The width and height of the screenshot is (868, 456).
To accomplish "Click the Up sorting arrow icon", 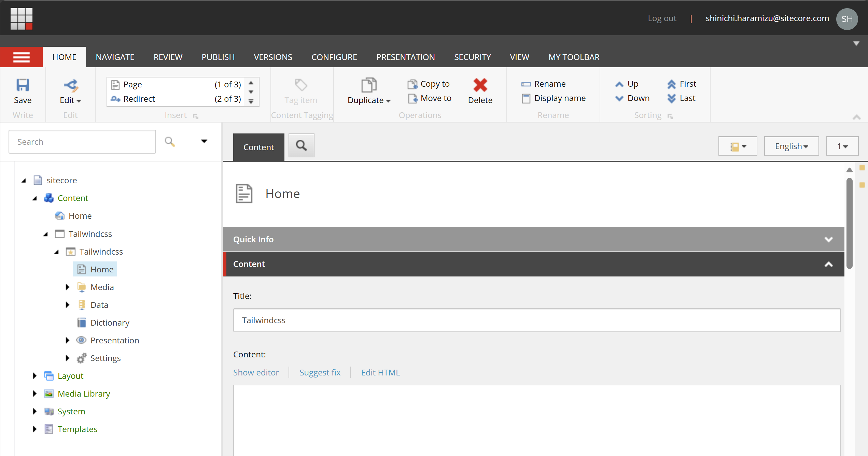I will coord(619,84).
